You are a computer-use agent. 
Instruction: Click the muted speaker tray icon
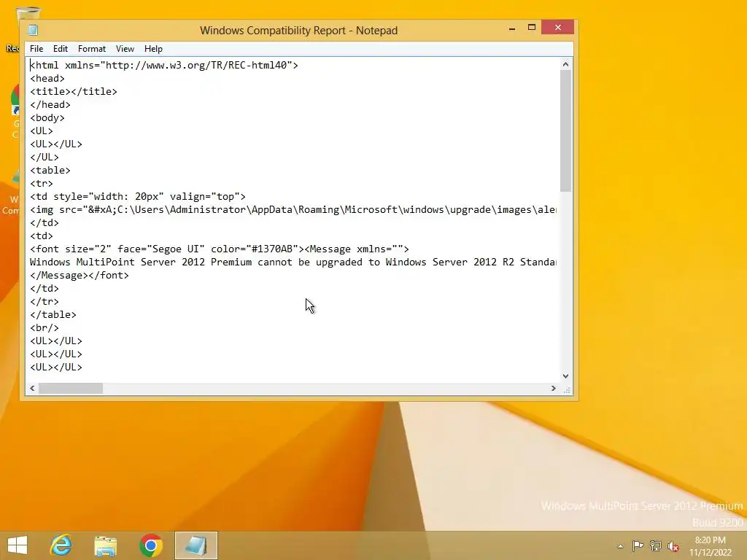coord(673,546)
